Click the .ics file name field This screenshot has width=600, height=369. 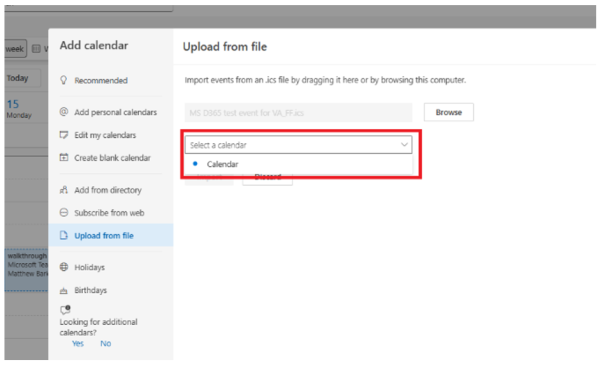(x=298, y=113)
